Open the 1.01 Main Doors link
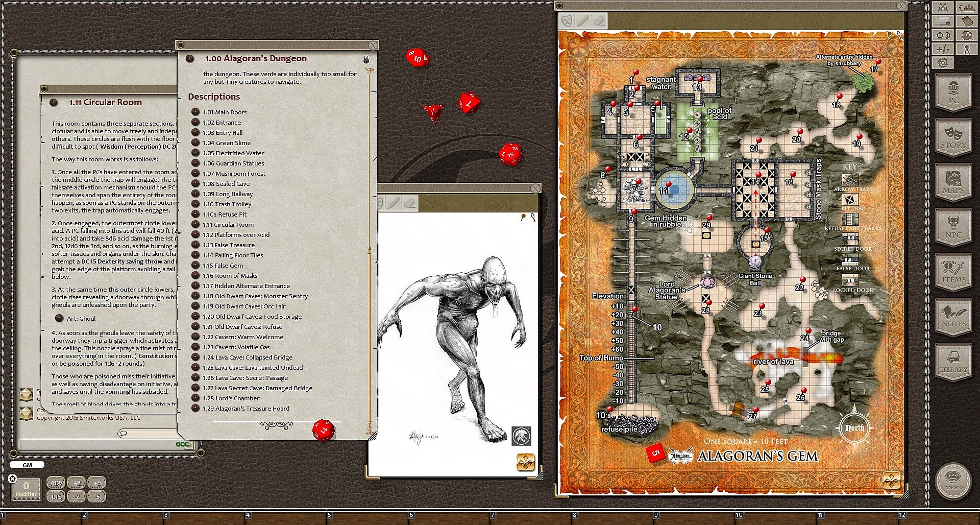 pos(225,112)
